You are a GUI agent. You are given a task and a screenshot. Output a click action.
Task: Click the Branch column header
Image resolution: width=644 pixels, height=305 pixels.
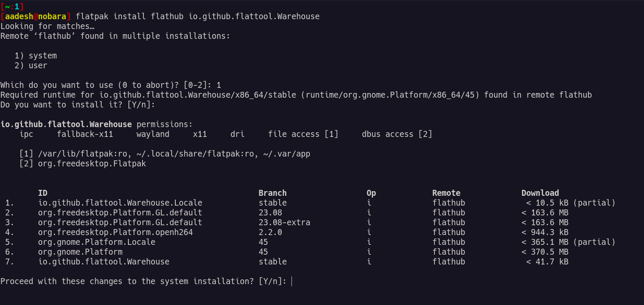pyautogui.click(x=272, y=193)
